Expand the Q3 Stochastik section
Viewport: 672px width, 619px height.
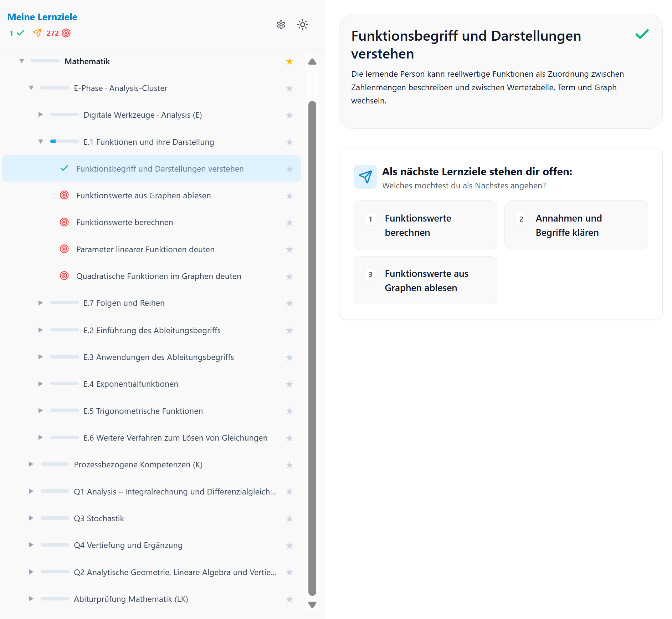(31, 518)
